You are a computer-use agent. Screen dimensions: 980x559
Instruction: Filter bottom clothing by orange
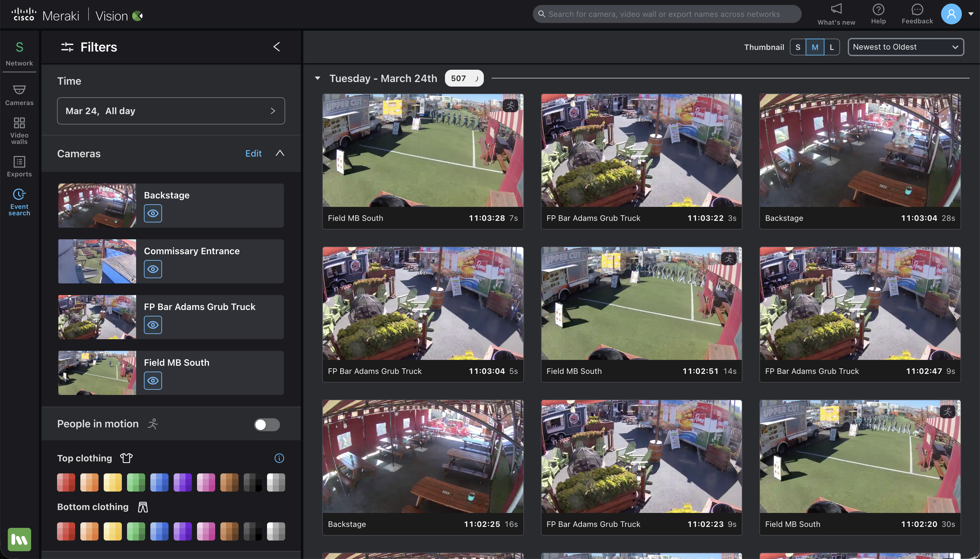pos(89,531)
